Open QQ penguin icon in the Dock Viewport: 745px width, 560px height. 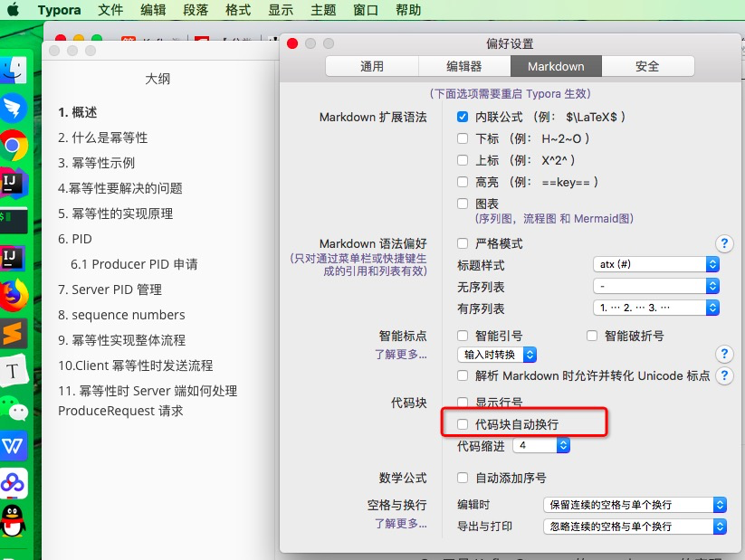coord(14,520)
